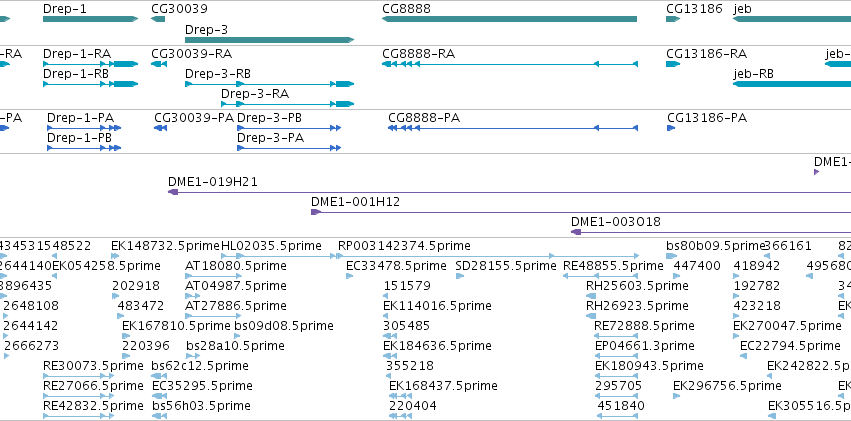Select the Drep-1 gene arrow
851x421 pixels.
91,19
